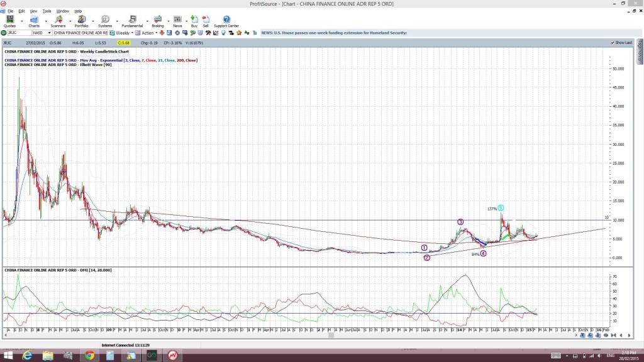Open the Broking tool
This screenshot has height=362, width=644.
click(158, 21)
